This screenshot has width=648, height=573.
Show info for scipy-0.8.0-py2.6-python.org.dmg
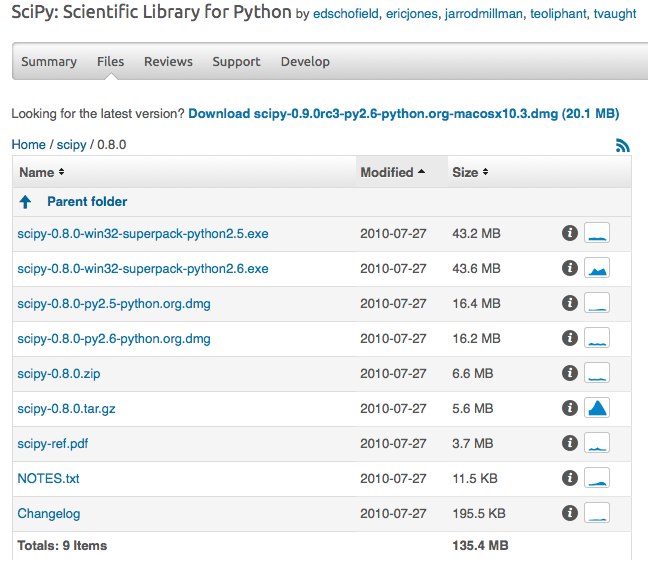[x=569, y=338]
